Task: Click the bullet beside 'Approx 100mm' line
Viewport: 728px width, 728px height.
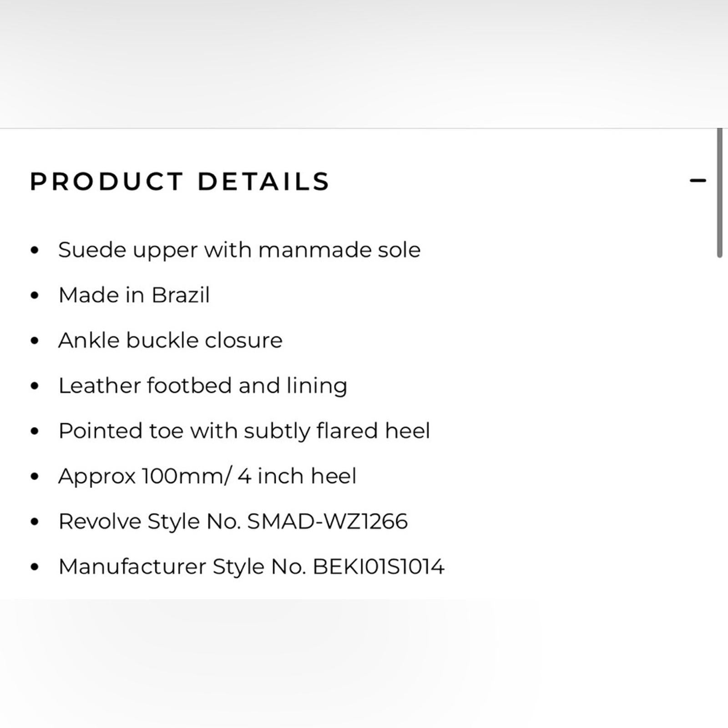Action: pyautogui.click(x=35, y=476)
